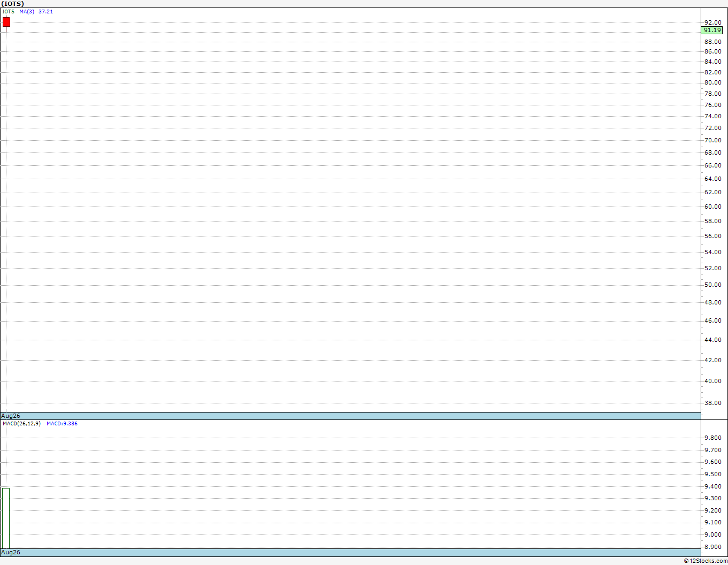Click the Aug26 date on MACD axis
This screenshot has height=565, width=728.
(11, 552)
